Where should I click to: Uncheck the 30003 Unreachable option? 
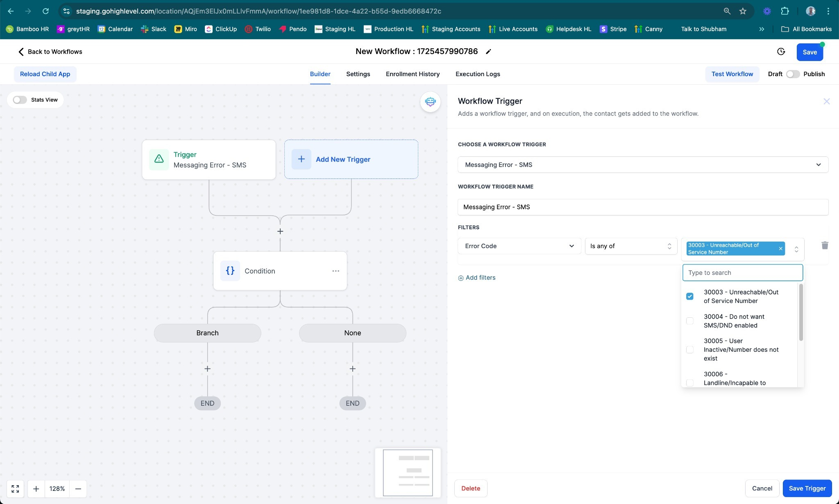[x=690, y=296]
